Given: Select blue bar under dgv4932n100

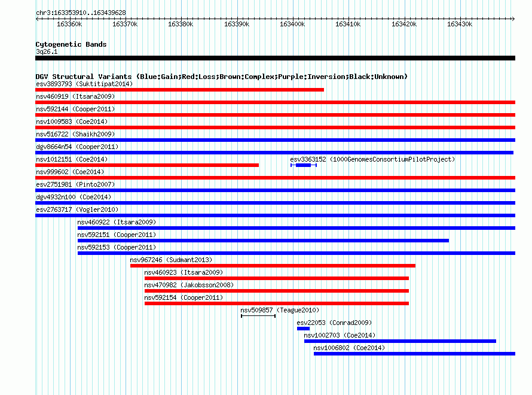Looking at the screenshot, I should 275,203.
